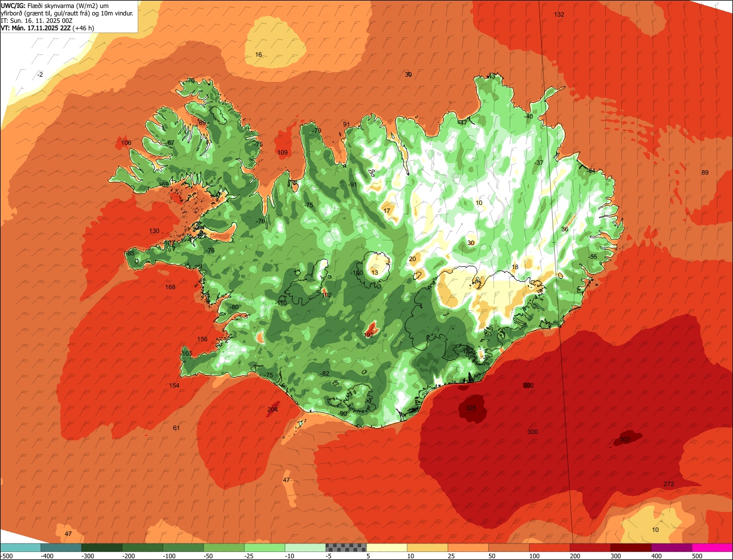This screenshot has width=733, height=560.
Task: Click the map value '106' west of the Westfjords
Action: 126,143
